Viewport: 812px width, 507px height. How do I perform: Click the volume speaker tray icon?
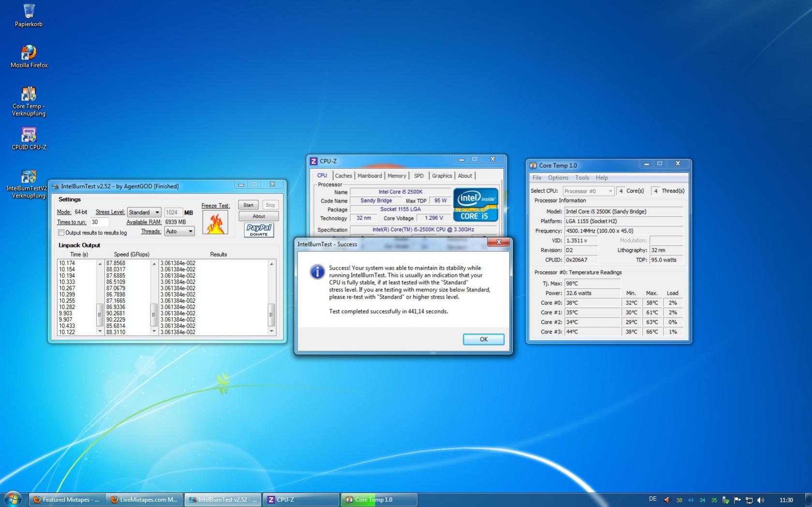tap(761, 500)
